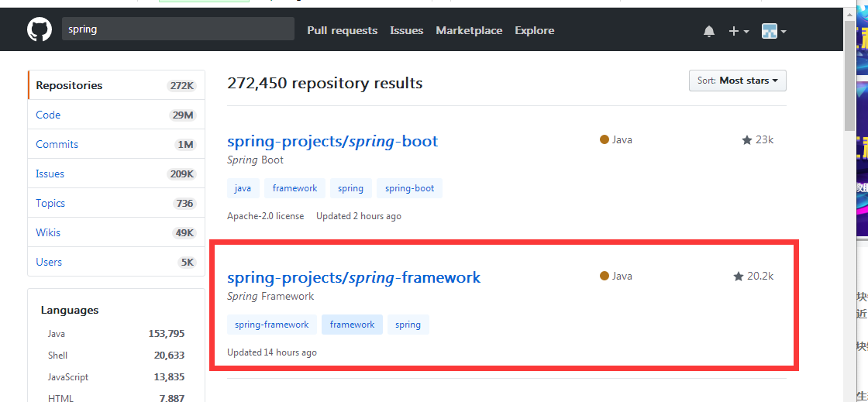This screenshot has height=402, width=868.
Task: Filter by the HTML language
Action: coord(116,397)
